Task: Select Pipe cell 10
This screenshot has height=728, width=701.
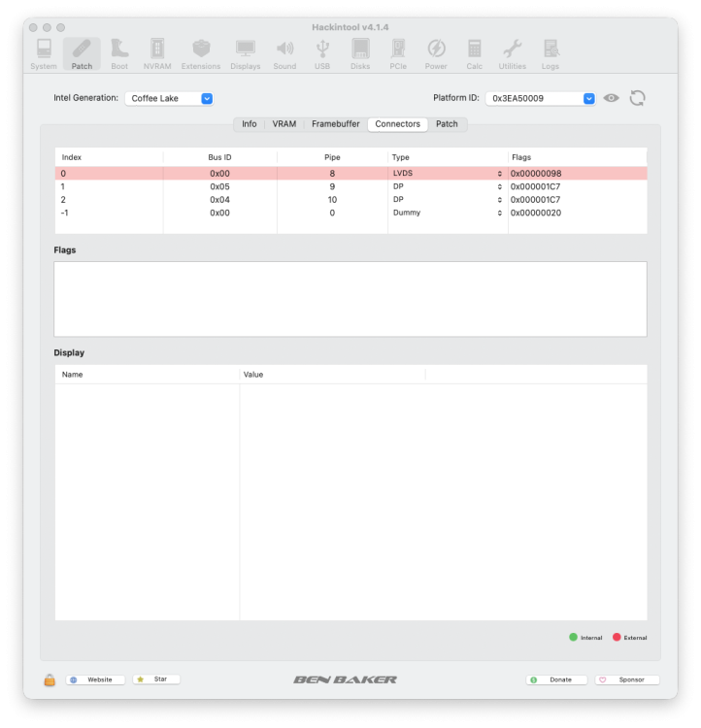Action: 332,200
